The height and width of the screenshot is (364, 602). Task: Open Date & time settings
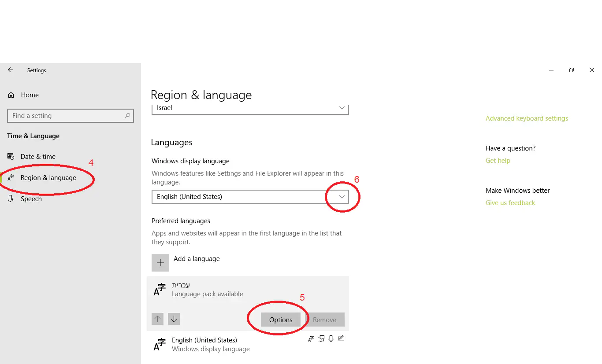[x=38, y=157]
